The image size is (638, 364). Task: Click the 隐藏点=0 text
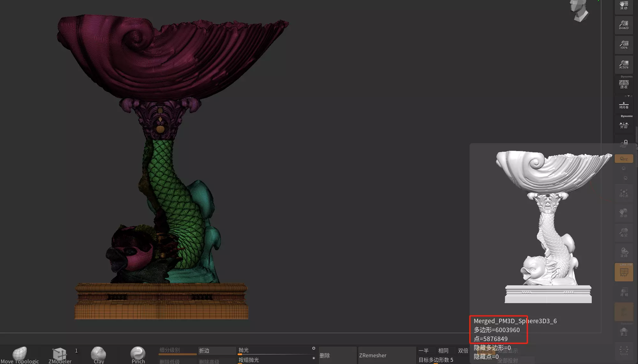486,357
